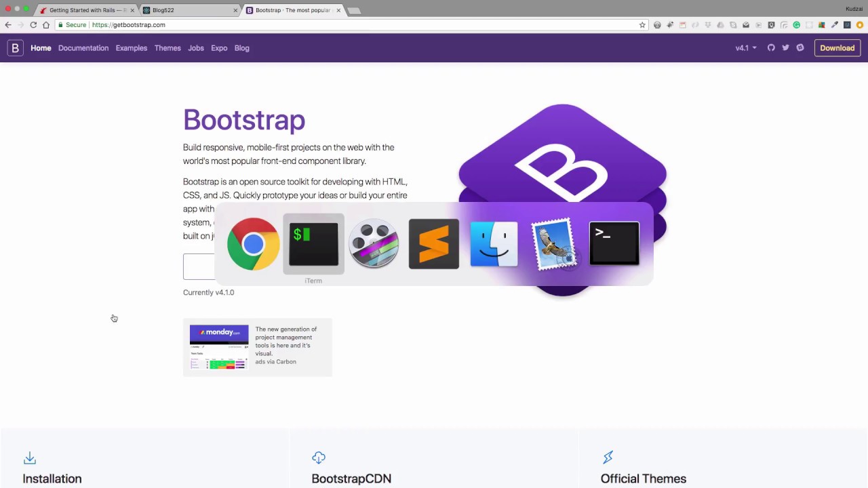Click the large Bootstrap heading
The image size is (868, 488).
(x=244, y=120)
